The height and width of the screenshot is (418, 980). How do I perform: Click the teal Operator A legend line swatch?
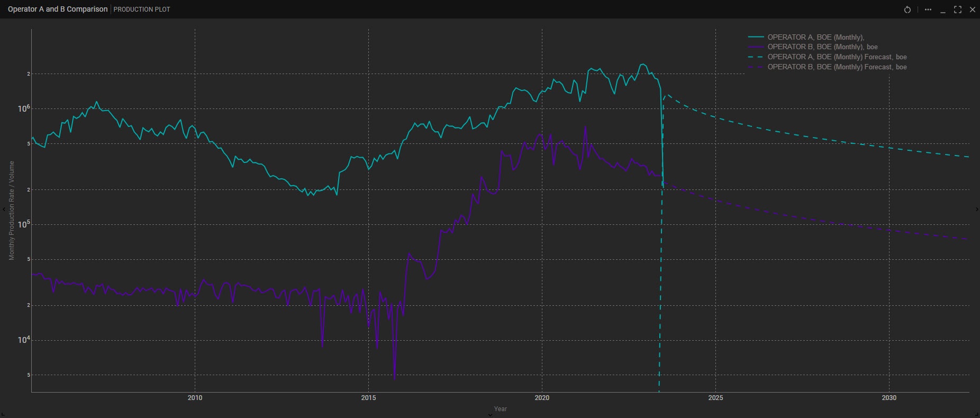tap(756, 37)
